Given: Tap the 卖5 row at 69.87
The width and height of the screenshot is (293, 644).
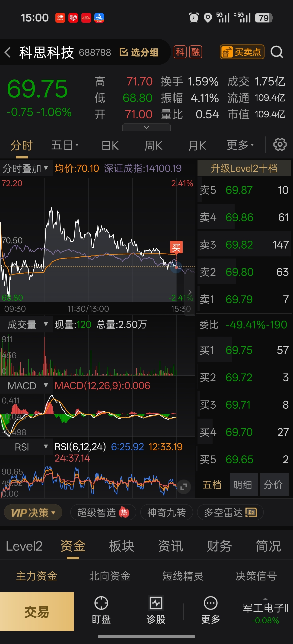Looking at the screenshot, I should pyautogui.click(x=244, y=190).
